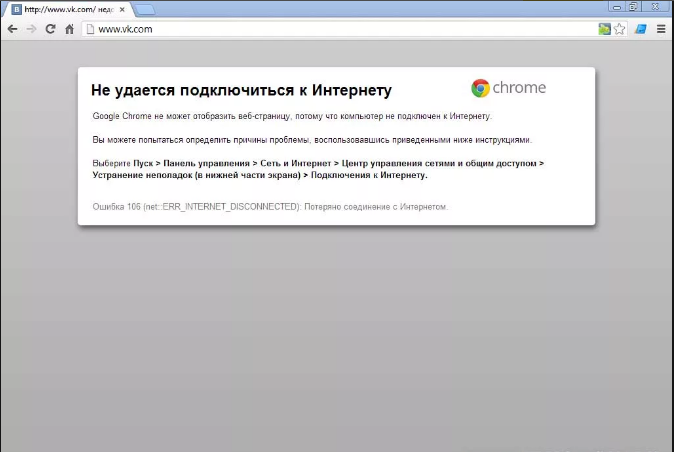Click the Chrome logo on the error page

click(509, 88)
